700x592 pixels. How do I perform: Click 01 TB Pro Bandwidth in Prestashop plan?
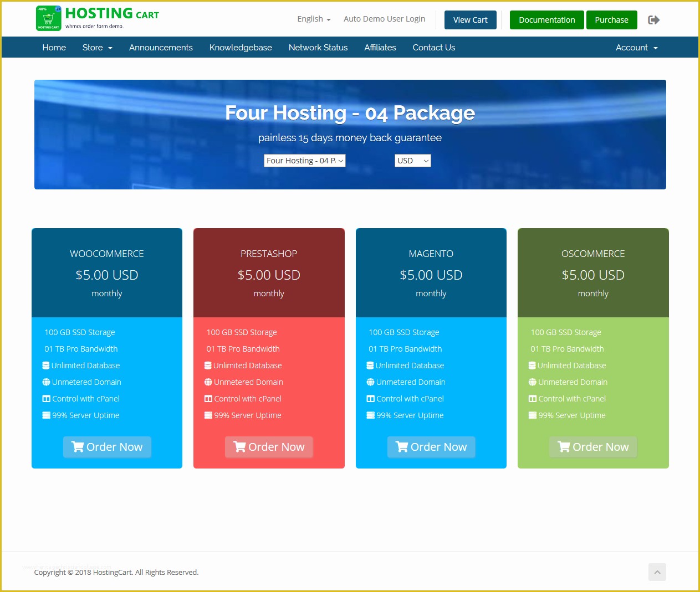[243, 349]
